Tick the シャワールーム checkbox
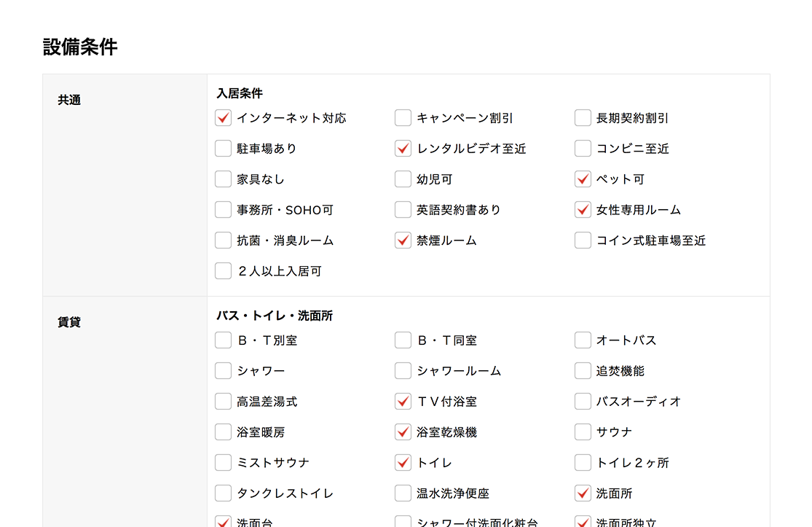Viewport: 812px width, 527px height. (x=403, y=371)
